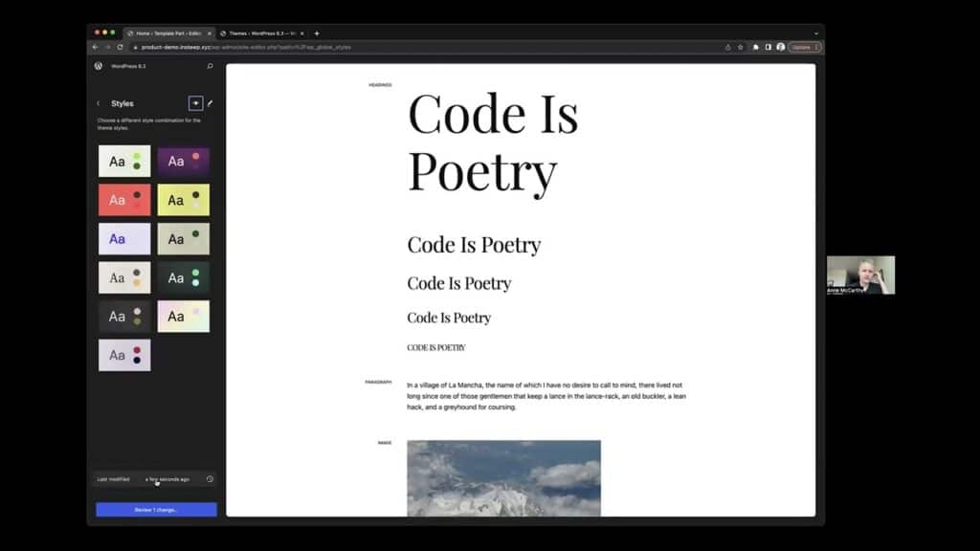Click the mountain image preview
980x551 pixels.
pyautogui.click(x=503, y=478)
